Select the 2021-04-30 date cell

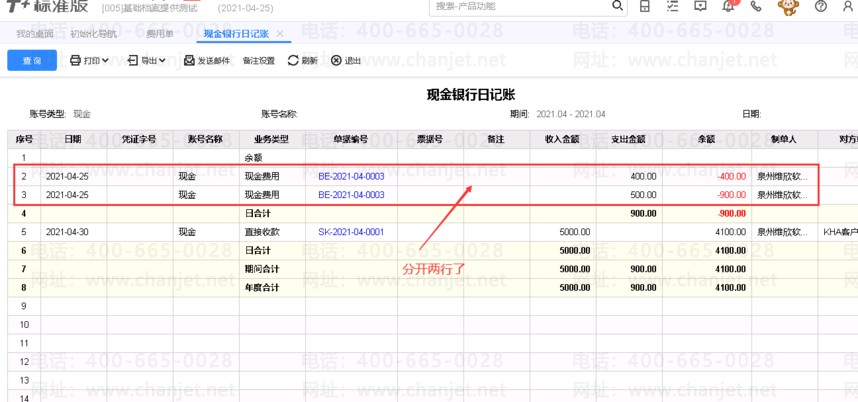click(x=73, y=232)
